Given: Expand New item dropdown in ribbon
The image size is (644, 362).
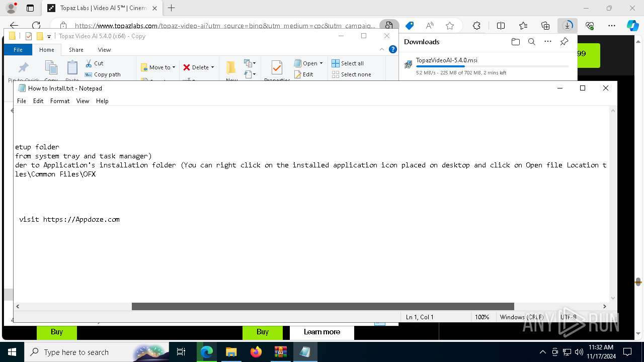Looking at the screenshot, I should point(250,63).
